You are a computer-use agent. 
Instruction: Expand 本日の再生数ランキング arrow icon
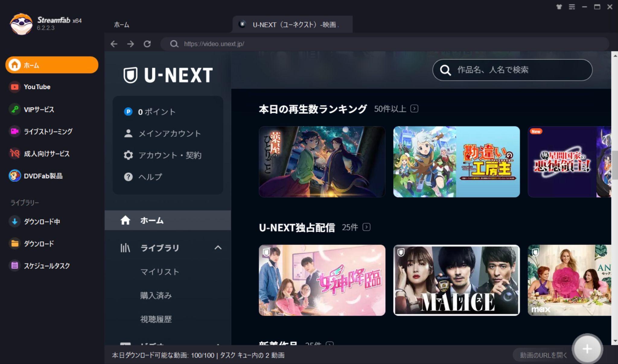click(x=414, y=109)
